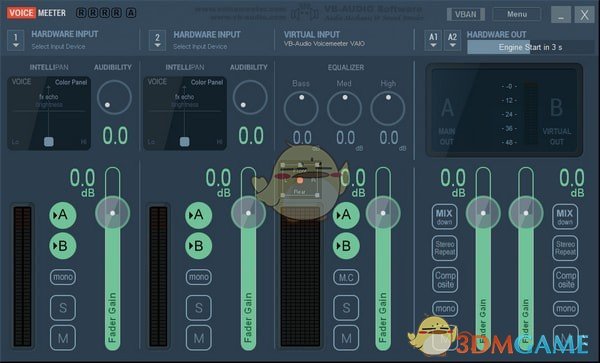Image resolution: width=600 pixels, height=363 pixels.
Task: Mute Hardware Input 1
Action: click(x=63, y=338)
